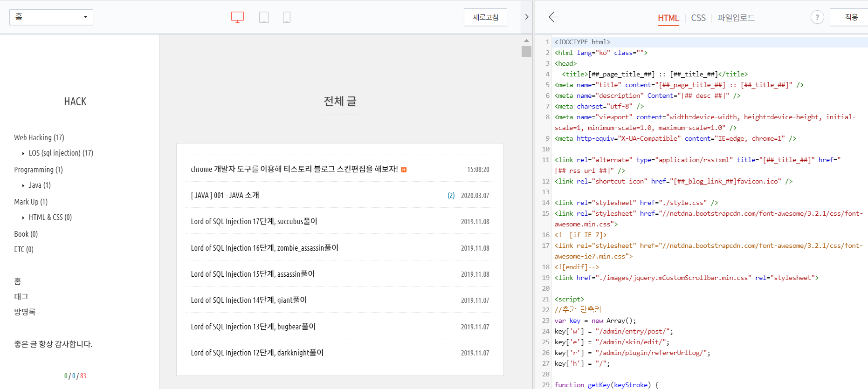The width and height of the screenshot is (868, 389).
Task: Click the 좋은 글 항상 감사합니다 text
Action: (53, 344)
